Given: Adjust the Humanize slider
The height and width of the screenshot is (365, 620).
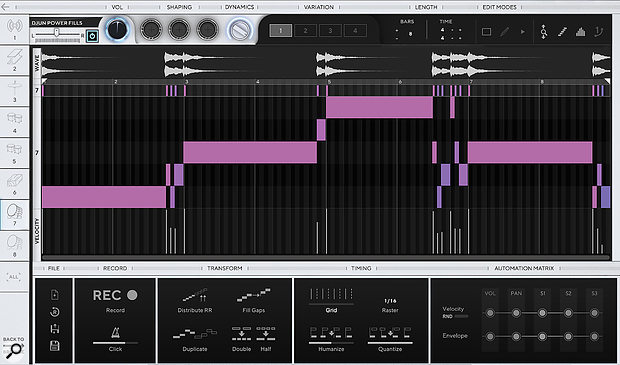Looking at the screenshot, I should pos(331,343).
